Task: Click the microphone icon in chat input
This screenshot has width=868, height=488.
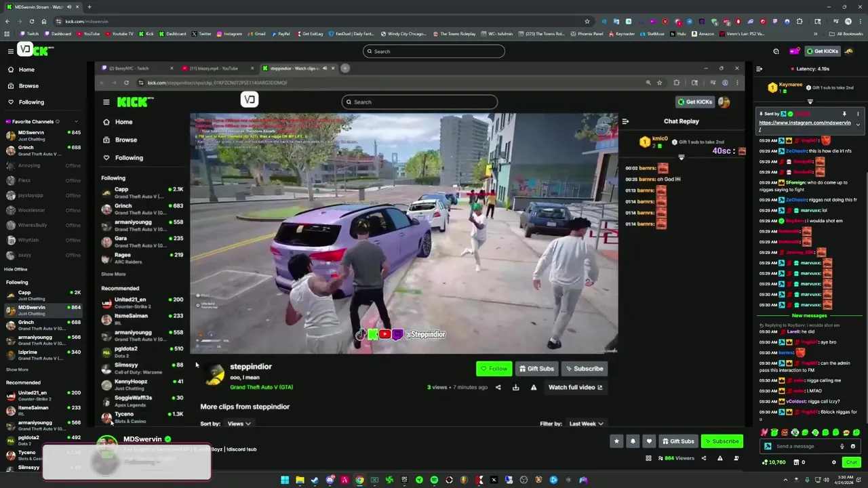Action: [x=842, y=447]
